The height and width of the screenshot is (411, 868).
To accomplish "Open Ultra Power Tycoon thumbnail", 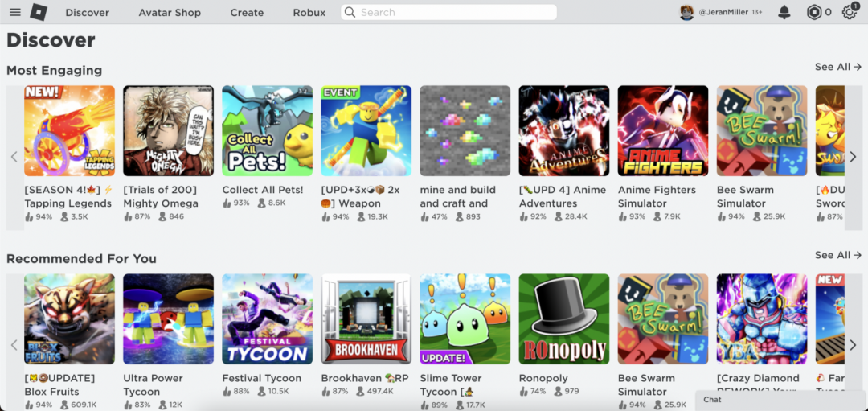I will 168,319.
